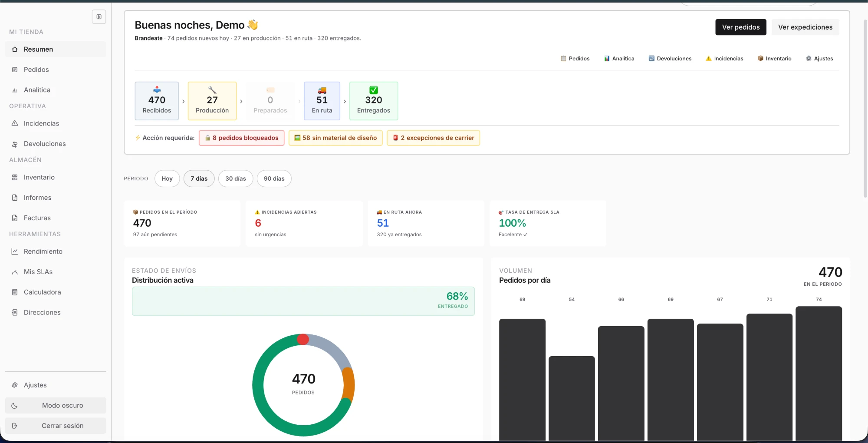The width and height of the screenshot is (868, 443).
Task: Click the Ver expediciones button
Action: pyautogui.click(x=805, y=27)
